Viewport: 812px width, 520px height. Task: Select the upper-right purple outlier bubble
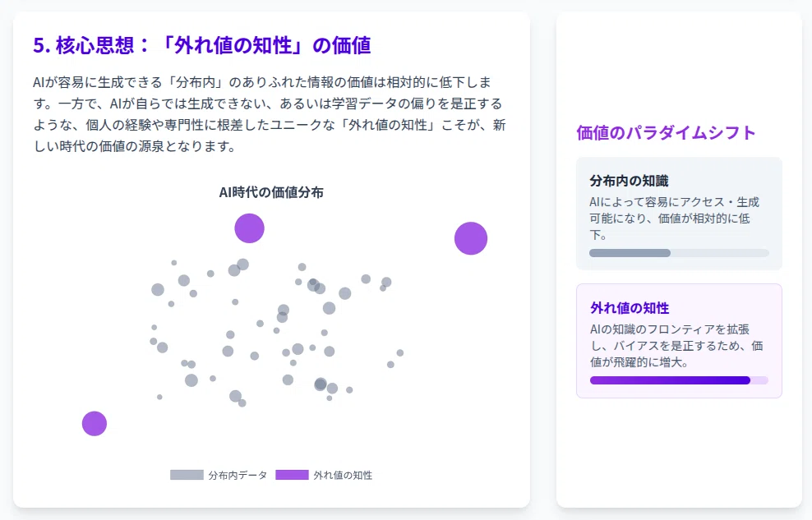pyautogui.click(x=471, y=238)
